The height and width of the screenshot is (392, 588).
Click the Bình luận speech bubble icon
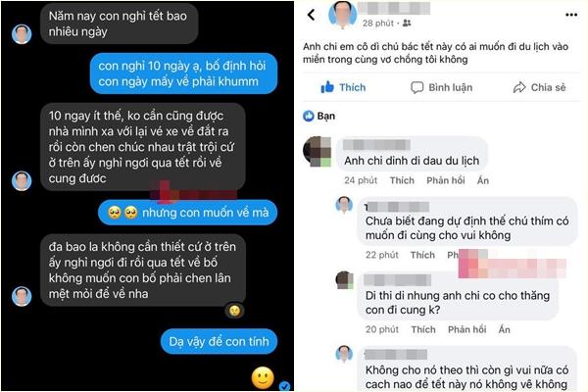pyautogui.click(x=417, y=87)
